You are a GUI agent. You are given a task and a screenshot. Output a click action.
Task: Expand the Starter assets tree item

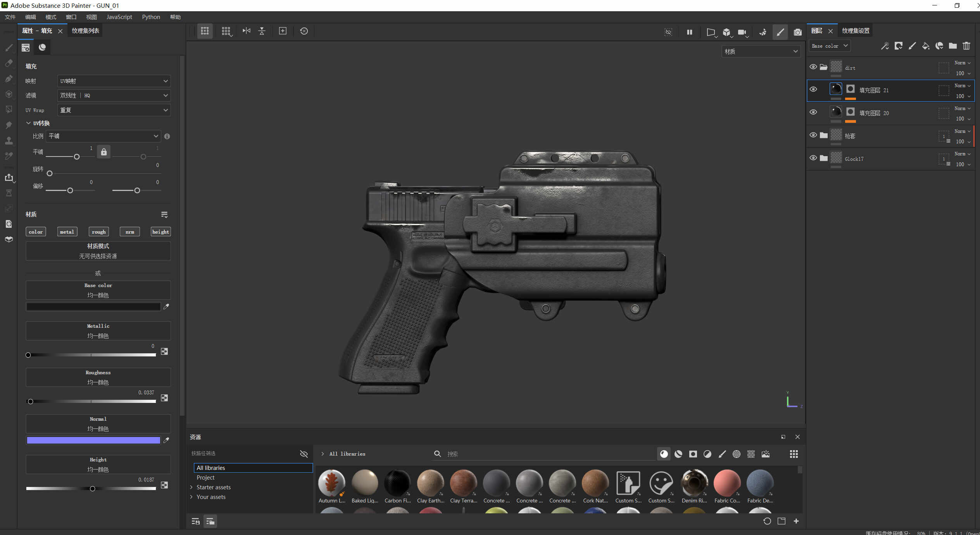point(192,487)
